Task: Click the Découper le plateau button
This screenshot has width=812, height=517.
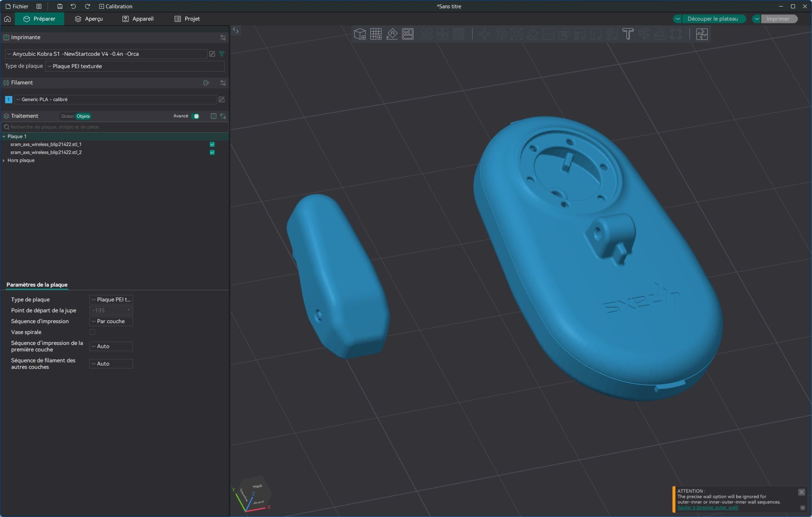Action: [712, 19]
